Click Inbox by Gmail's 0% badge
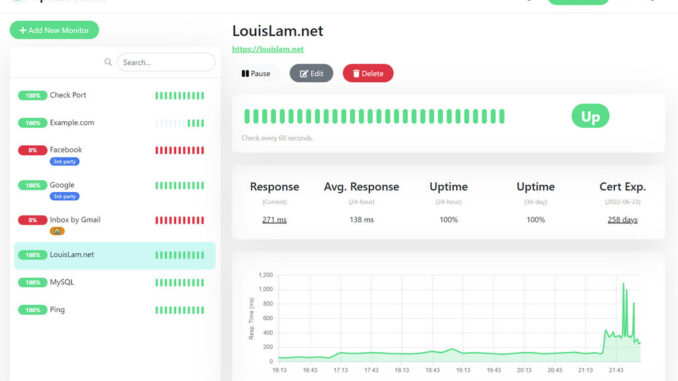 [32, 220]
